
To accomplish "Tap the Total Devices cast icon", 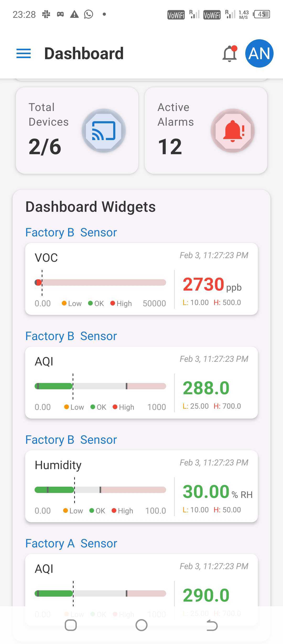I will [104, 130].
